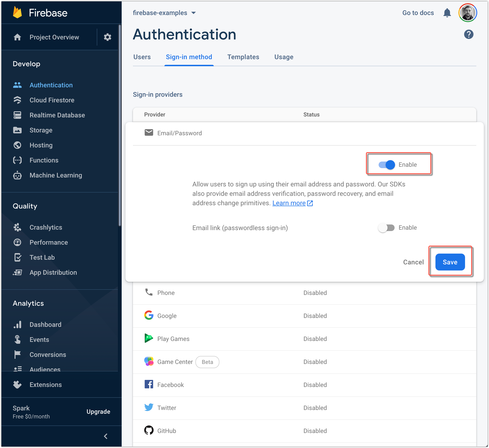Image resolution: width=489 pixels, height=448 pixels.
Task: Upgrade the Spark plan
Action: point(98,412)
